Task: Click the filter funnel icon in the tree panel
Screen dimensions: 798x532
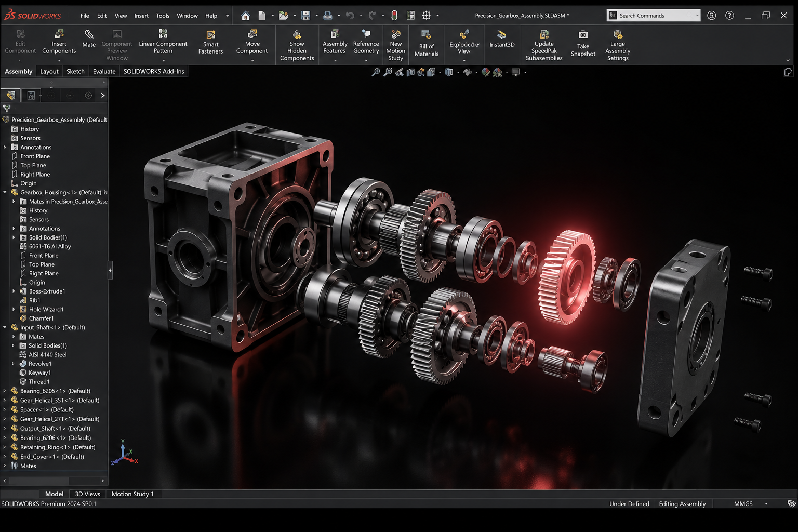Action: pyautogui.click(x=7, y=109)
